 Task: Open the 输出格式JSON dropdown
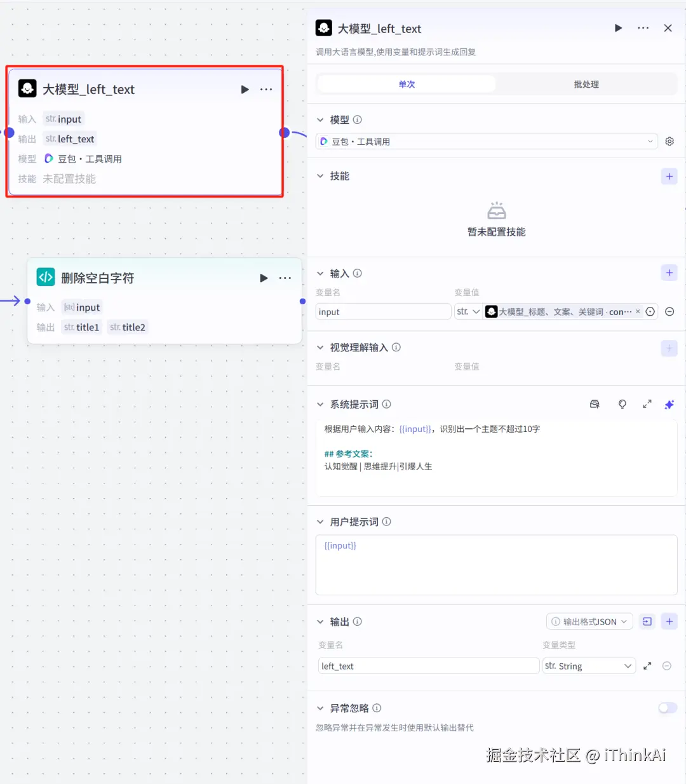point(589,621)
